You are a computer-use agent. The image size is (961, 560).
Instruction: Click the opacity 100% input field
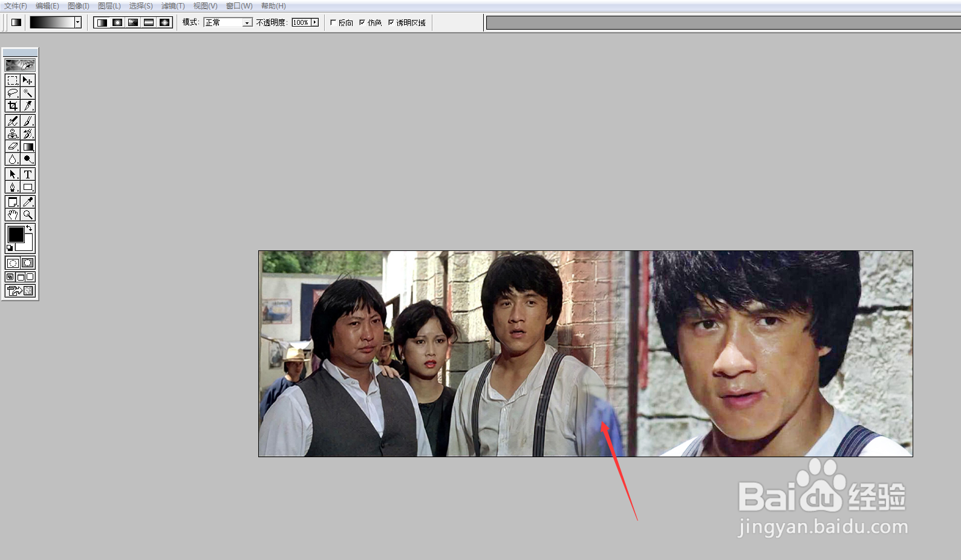(x=301, y=22)
